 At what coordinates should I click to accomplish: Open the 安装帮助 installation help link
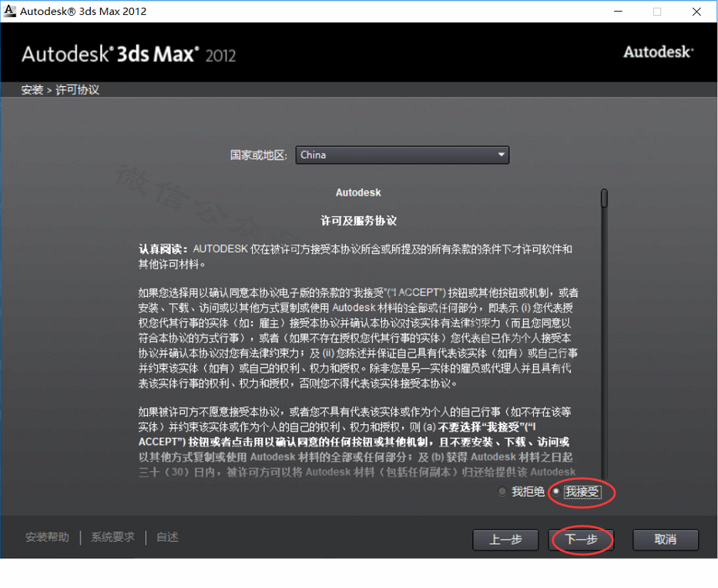[x=47, y=537]
